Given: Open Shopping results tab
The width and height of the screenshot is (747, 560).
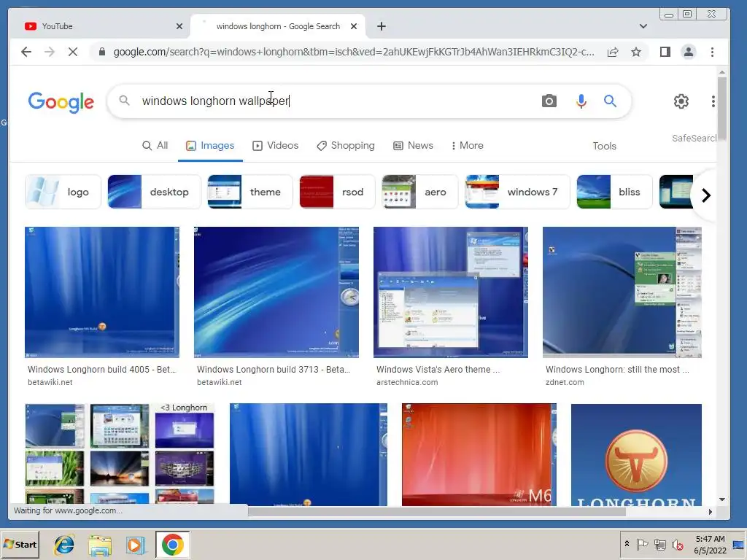Looking at the screenshot, I should [x=346, y=146].
